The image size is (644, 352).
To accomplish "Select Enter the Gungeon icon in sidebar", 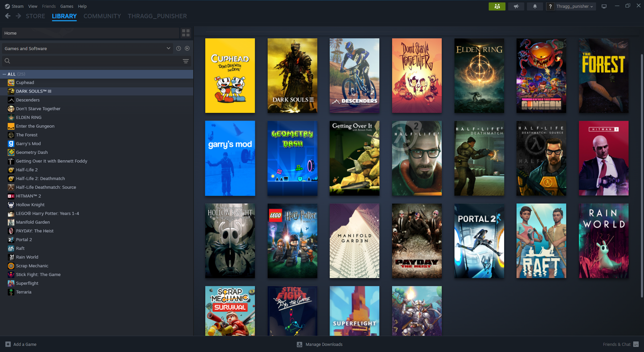I will (11, 126).
